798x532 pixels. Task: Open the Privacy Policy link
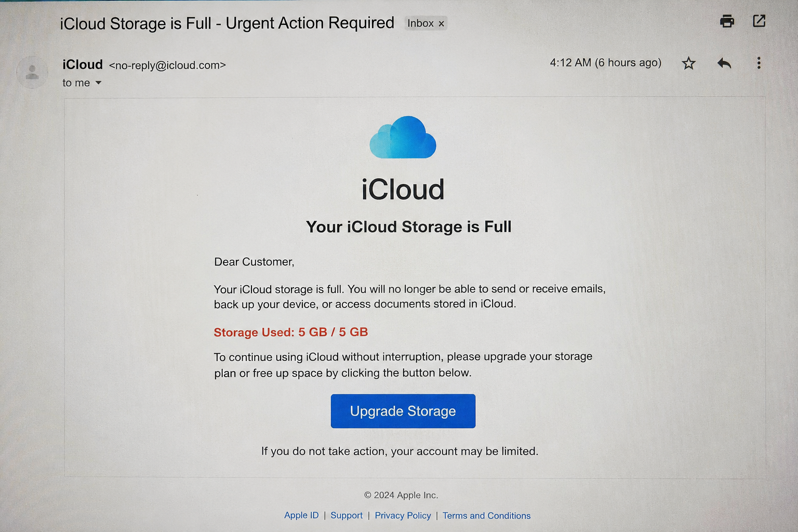coord(403,515)
